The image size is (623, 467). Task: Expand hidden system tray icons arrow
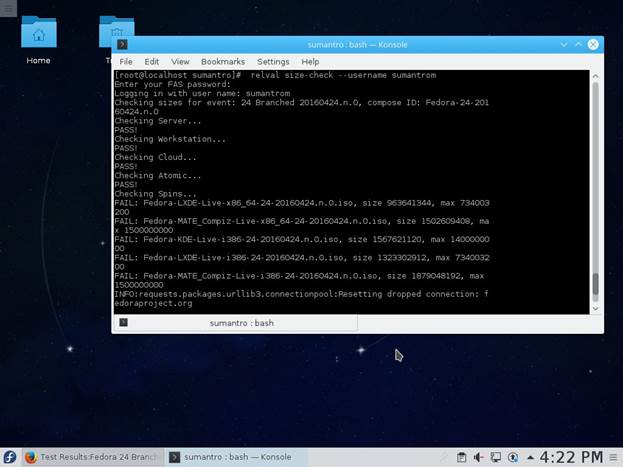click(x=530, y=457)
